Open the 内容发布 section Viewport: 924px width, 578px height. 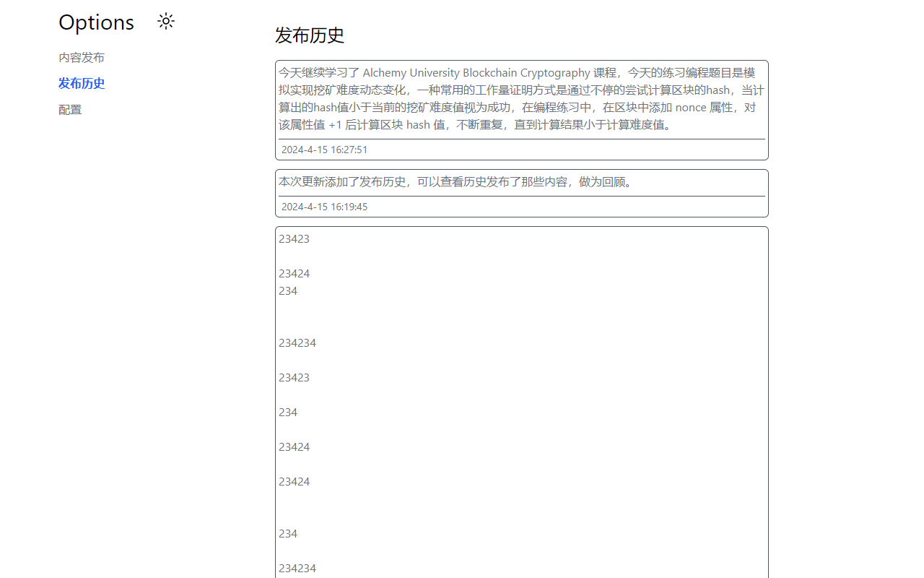pyautogui.click(x=81, y=57)
